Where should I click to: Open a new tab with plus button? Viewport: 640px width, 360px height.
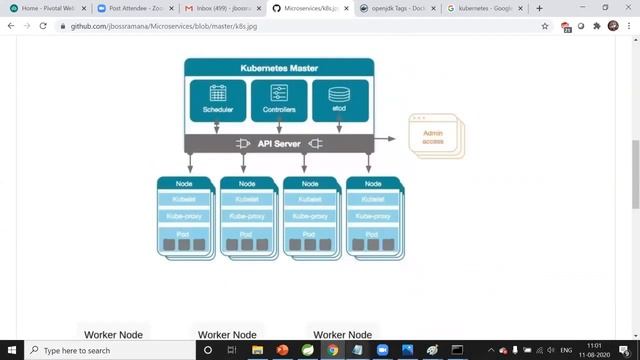coord(539,8)
